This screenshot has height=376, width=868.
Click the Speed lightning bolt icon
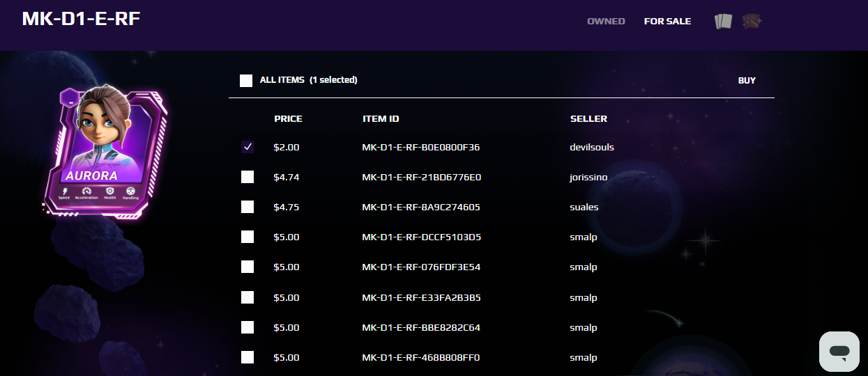[x=65, y=191]
